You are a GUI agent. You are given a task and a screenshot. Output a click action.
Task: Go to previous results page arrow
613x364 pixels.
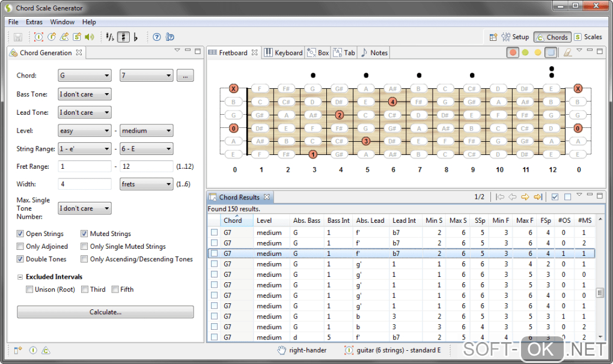[x=513, y=197]
